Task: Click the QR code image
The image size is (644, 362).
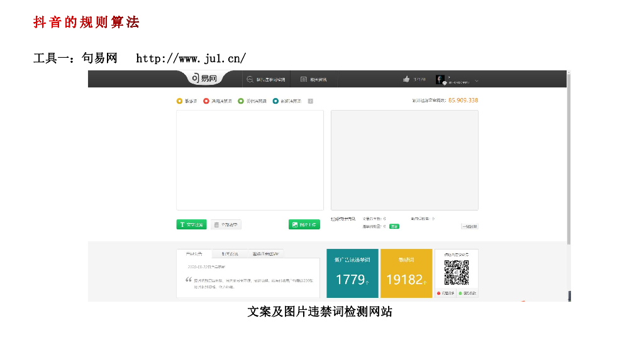Action: pos(457,272)
